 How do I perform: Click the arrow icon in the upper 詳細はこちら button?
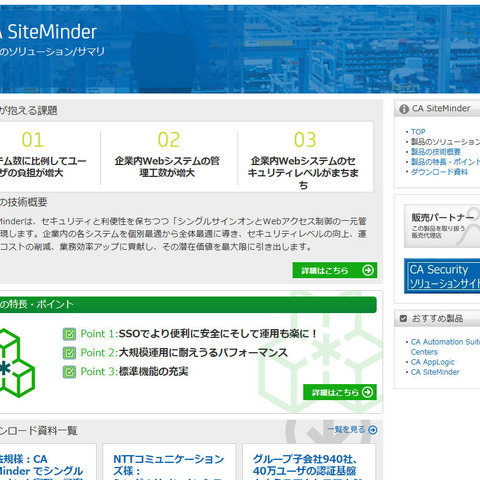(x=368, y=270)
